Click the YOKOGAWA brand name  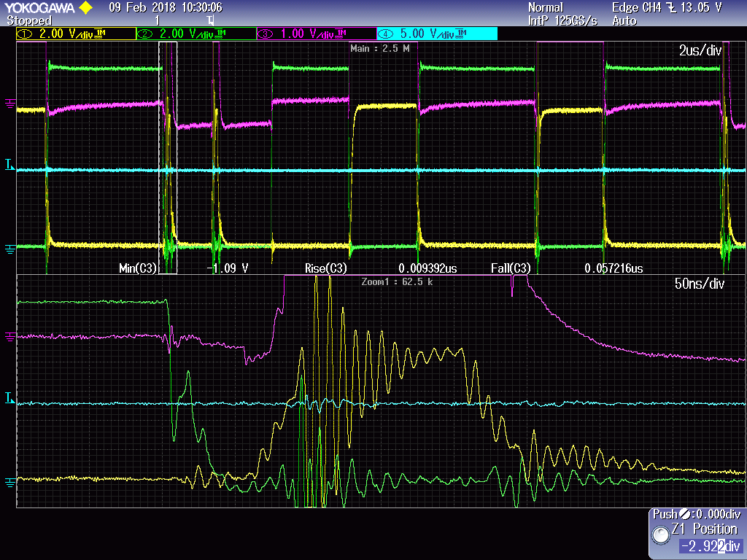(39, 7)
